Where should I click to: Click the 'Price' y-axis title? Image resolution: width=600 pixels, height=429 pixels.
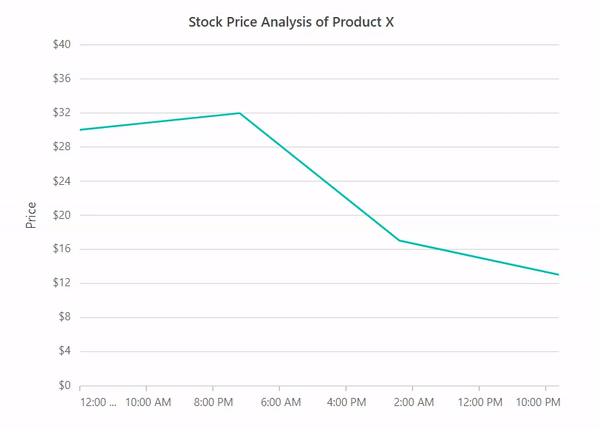[x=31, y=215]
